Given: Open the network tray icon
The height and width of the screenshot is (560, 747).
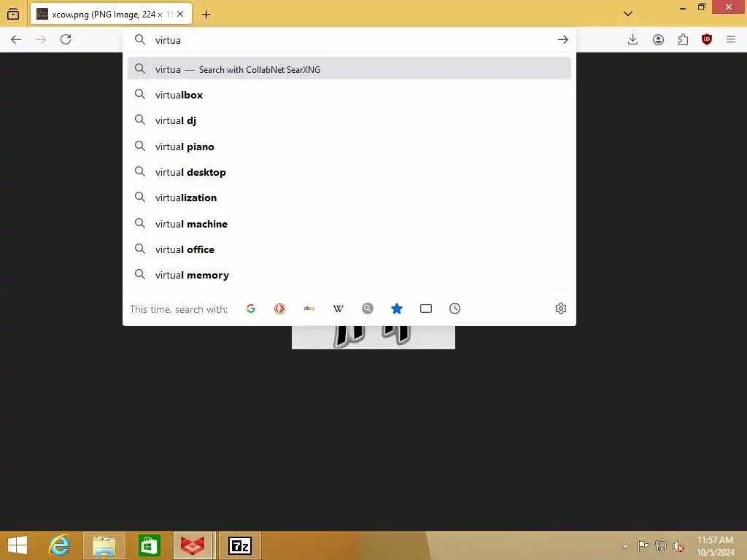Looking at the screenshot, I should click(x=661, y=545).
